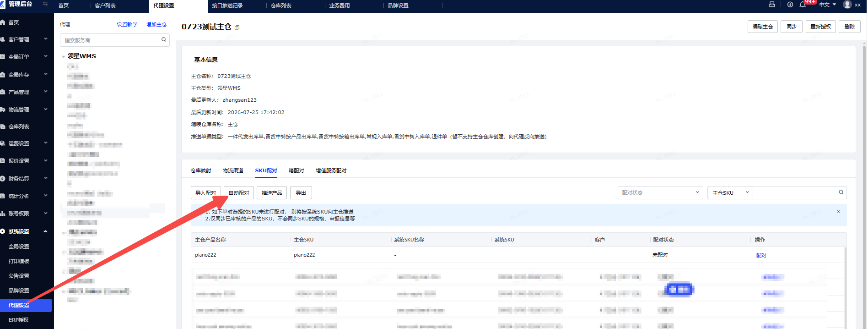Click the 推送产品 button
Viewport: 868px width, 329px height.
coord(272,193)
